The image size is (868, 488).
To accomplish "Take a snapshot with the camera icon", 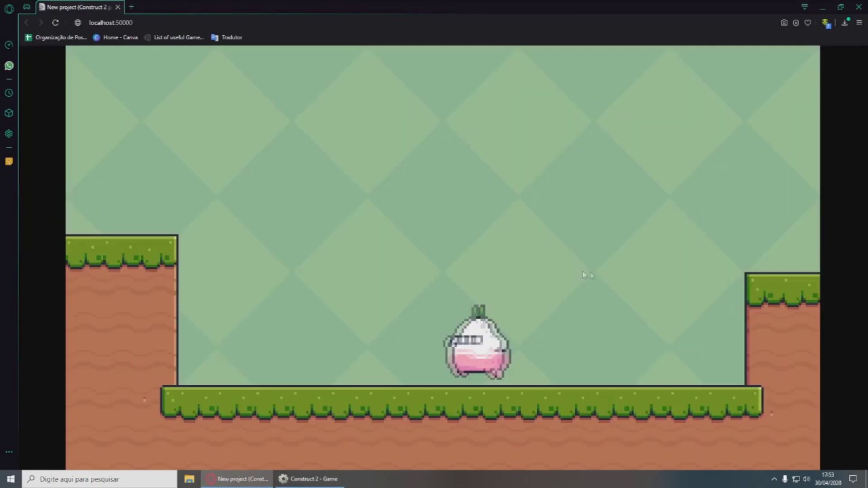I will click(x=785, y=22).
